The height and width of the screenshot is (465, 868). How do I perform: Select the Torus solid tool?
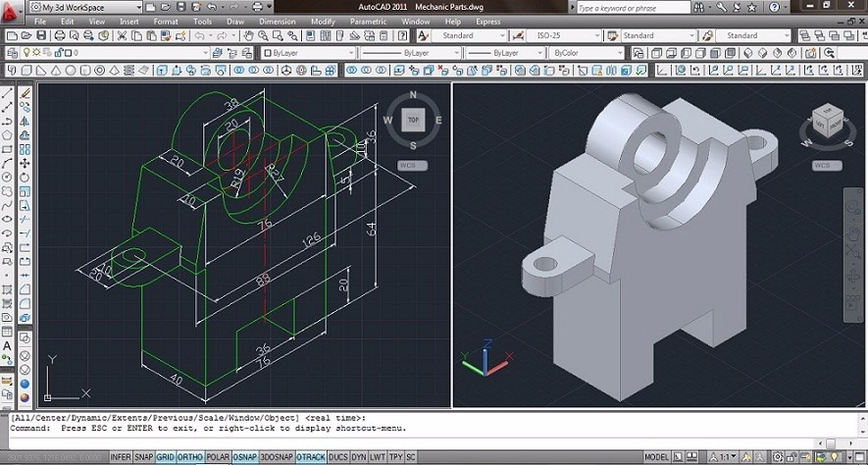click(x=100, y=71)
